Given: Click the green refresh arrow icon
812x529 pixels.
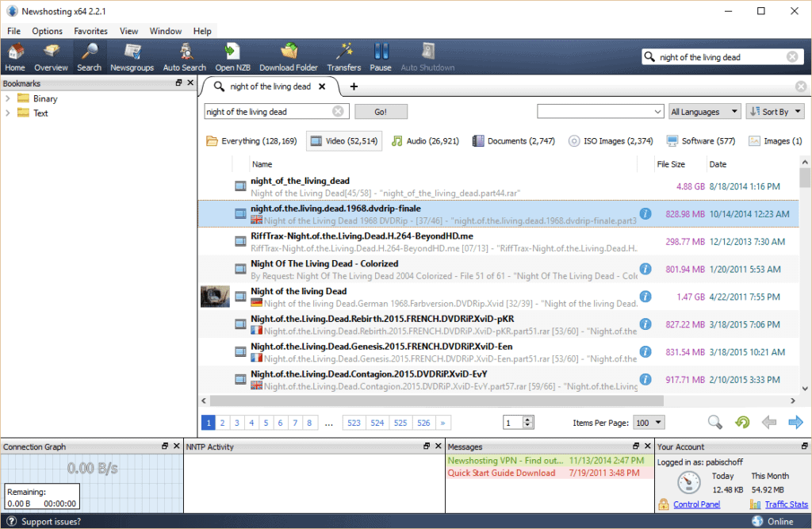Looking at the screenshot, I should click(x=742, y=422).
